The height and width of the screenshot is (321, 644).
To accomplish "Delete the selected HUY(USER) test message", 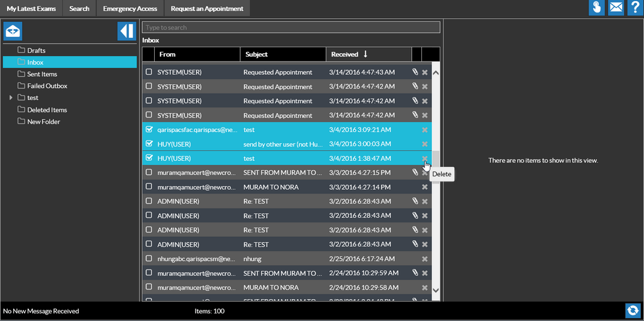I will [425, 158].
